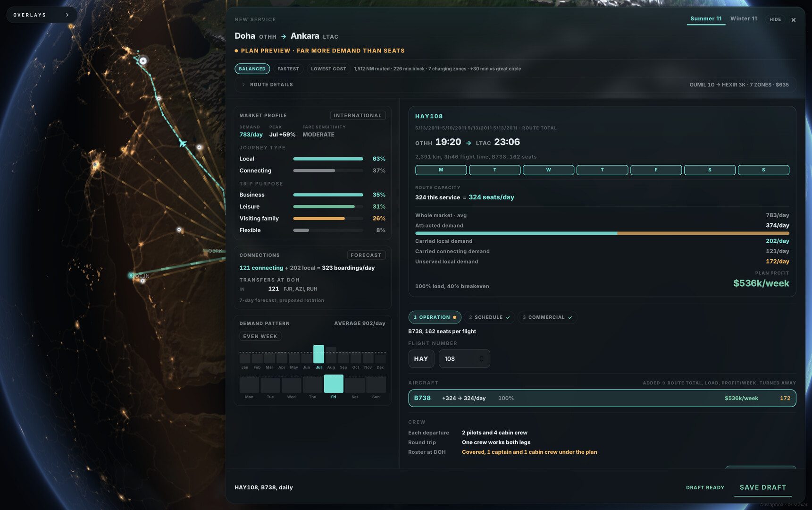The height and width of the screenshot is (510, 812).
Task: Close the New Service panel
Action: [x=794, y=20]
